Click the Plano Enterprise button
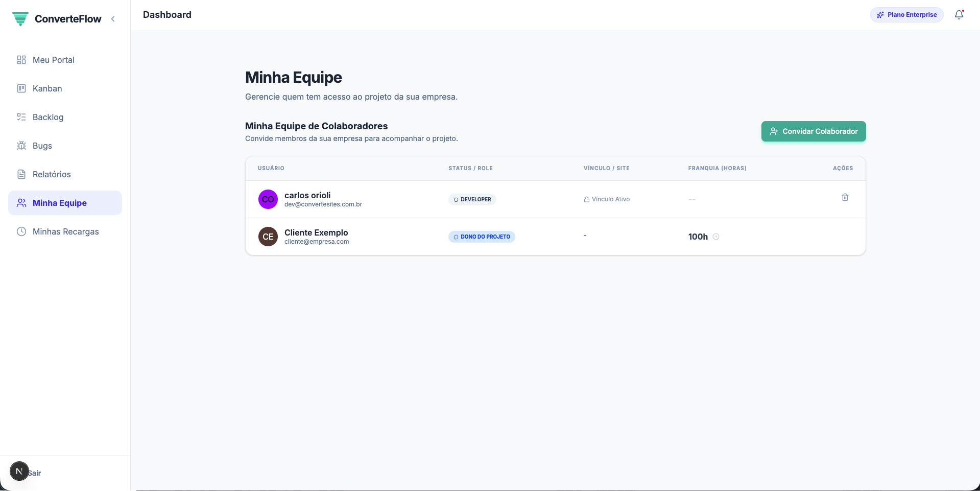 point(906,14)
